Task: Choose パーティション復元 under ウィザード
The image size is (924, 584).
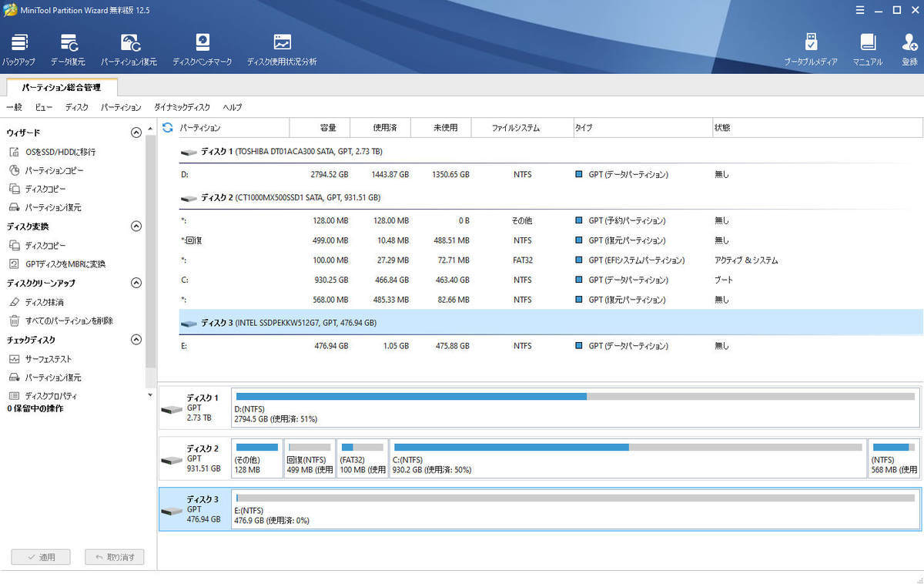Action: [x=45, y=207]
